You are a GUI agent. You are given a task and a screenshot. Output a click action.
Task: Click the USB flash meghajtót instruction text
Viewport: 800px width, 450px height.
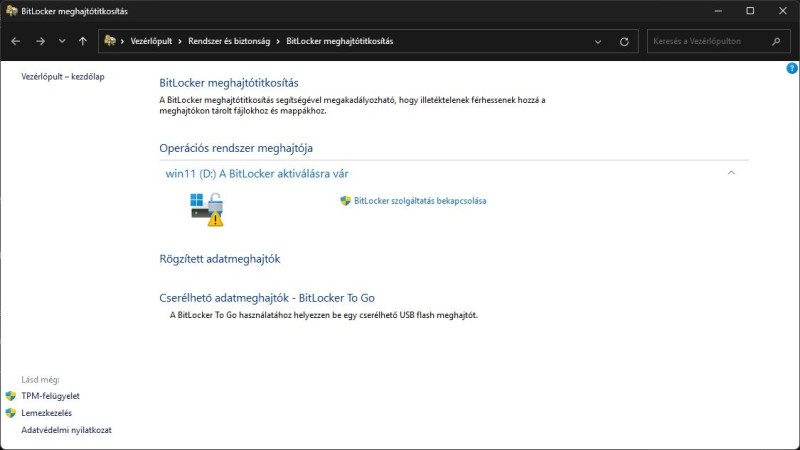(x=323, y=315)
